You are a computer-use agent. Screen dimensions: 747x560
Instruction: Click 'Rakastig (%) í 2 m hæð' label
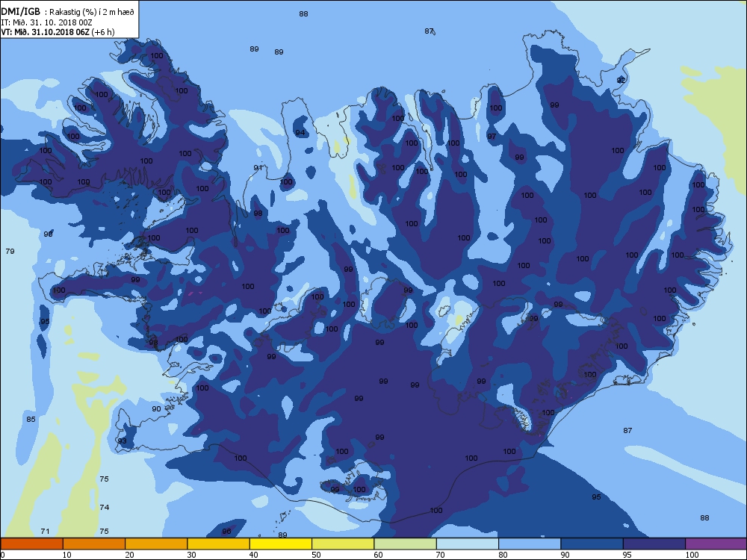click(x=92, y=13)
